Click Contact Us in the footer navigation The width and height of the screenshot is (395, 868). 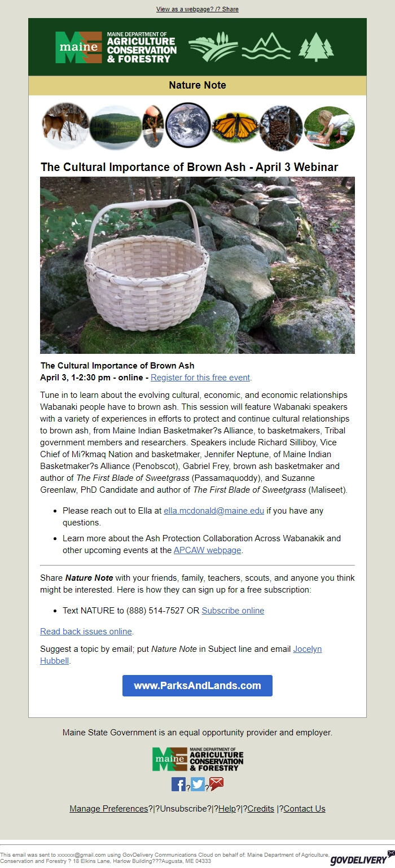click(x=305, y=808)
